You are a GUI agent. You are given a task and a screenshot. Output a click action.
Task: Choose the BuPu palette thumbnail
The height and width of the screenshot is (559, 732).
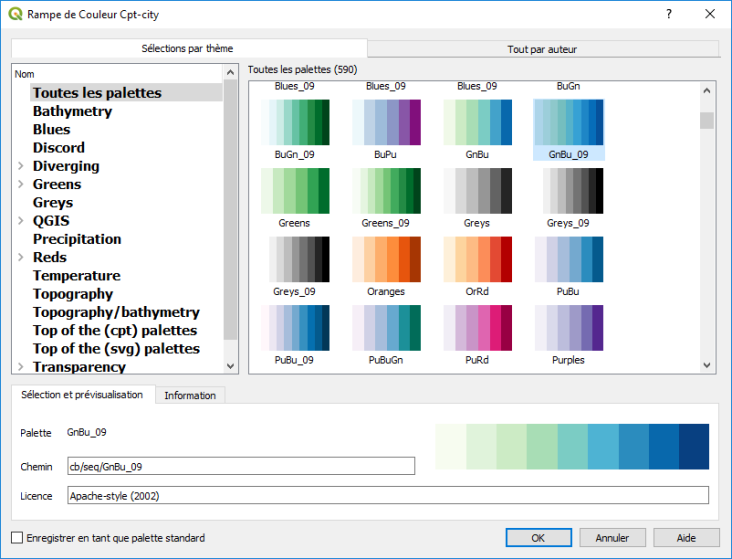pyautogui.click(x=386, y=122)
